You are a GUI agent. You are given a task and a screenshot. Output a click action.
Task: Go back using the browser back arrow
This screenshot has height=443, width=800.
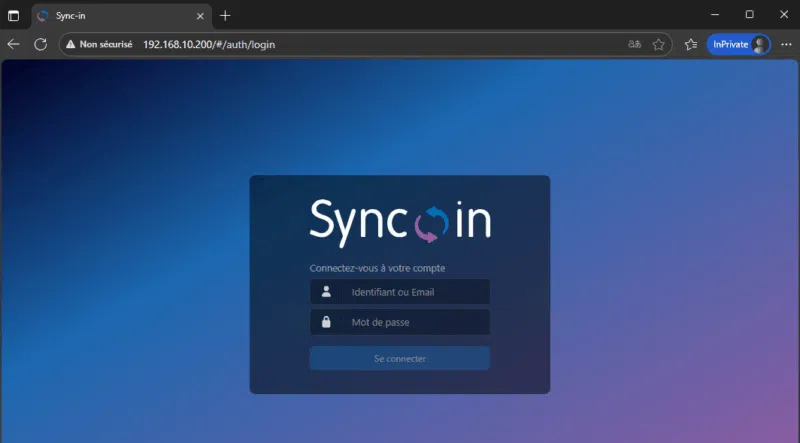(x=13, y=44)
